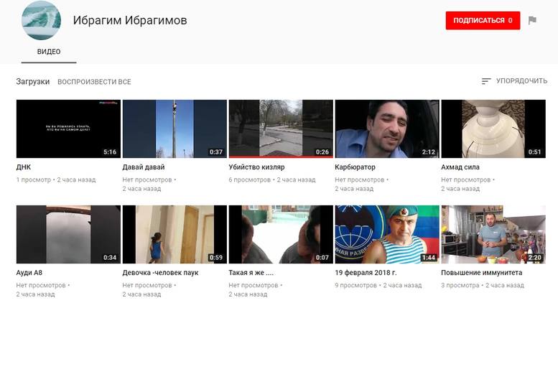This screenshot has width=558, height=392.
Task: Subscribe with the Подписаться button
Action: click(483, 20)
